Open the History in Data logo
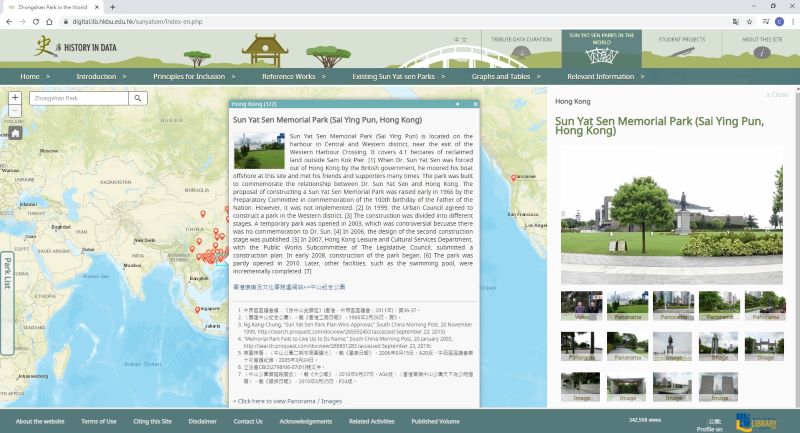The height and width of the screenshot is (433, 800). [76, 46]
